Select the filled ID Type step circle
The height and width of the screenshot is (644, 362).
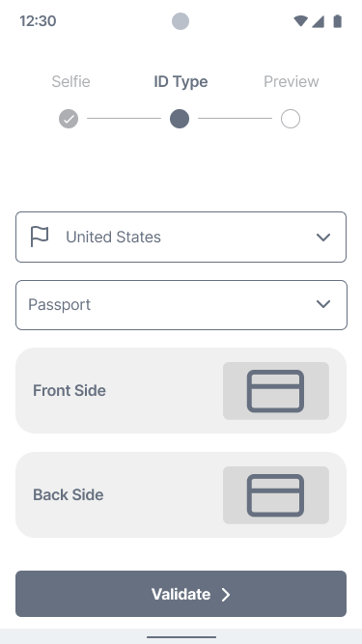(x=180, y=119)
